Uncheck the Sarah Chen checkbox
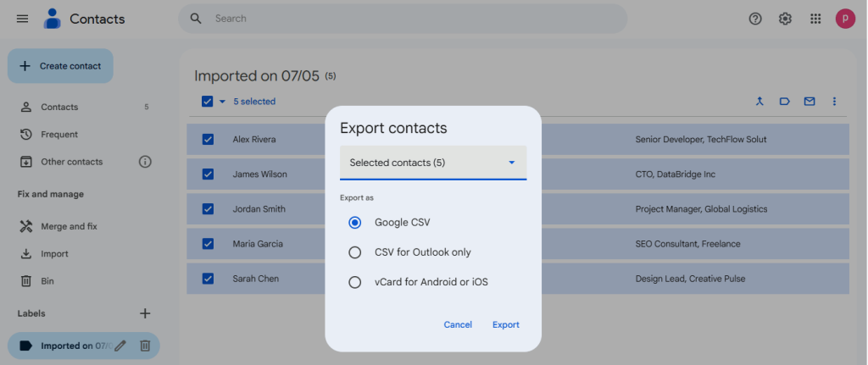Viewport: 868px width, 365px height. [x=209, y=279]
